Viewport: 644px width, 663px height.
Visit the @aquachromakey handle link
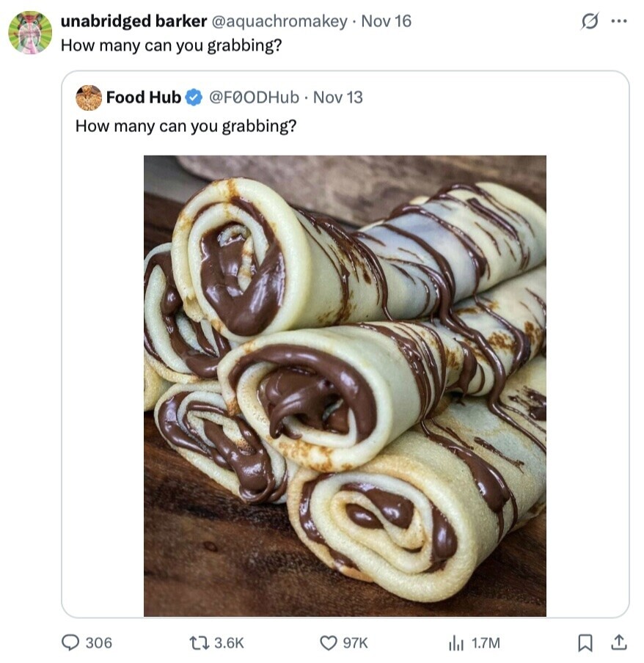click(279, 21)
